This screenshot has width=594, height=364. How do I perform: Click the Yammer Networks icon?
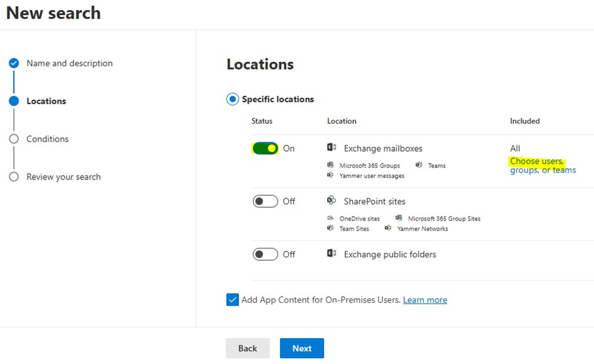coord(388,229)
